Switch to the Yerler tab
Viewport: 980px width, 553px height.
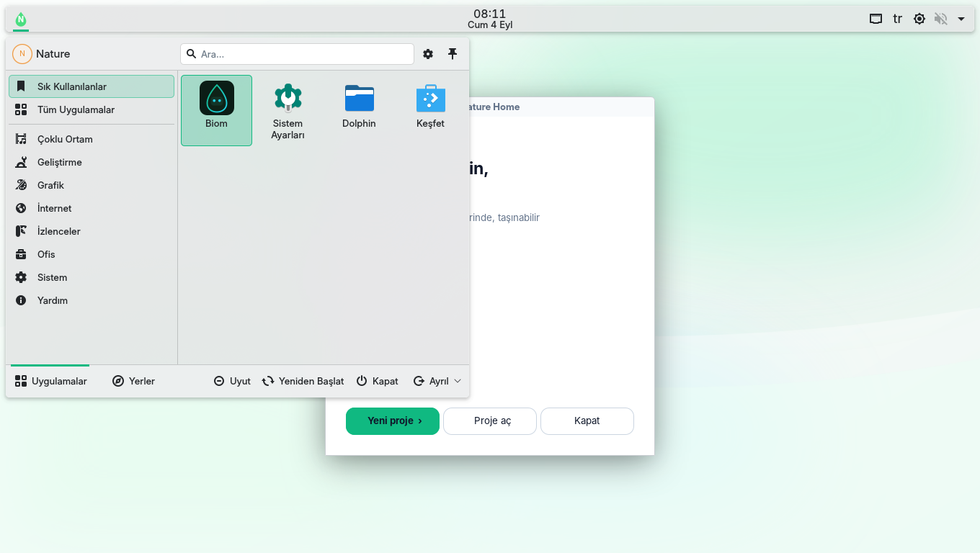(x=134, y=381)
